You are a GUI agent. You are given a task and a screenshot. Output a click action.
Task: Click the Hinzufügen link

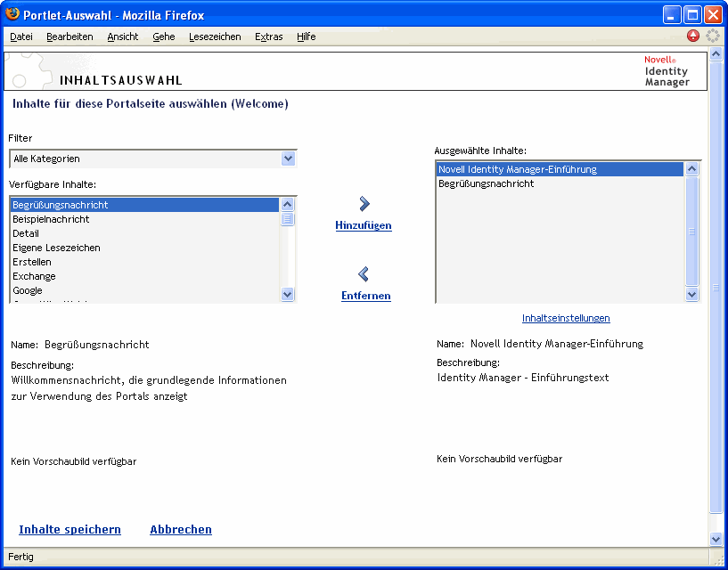point(364,225)
